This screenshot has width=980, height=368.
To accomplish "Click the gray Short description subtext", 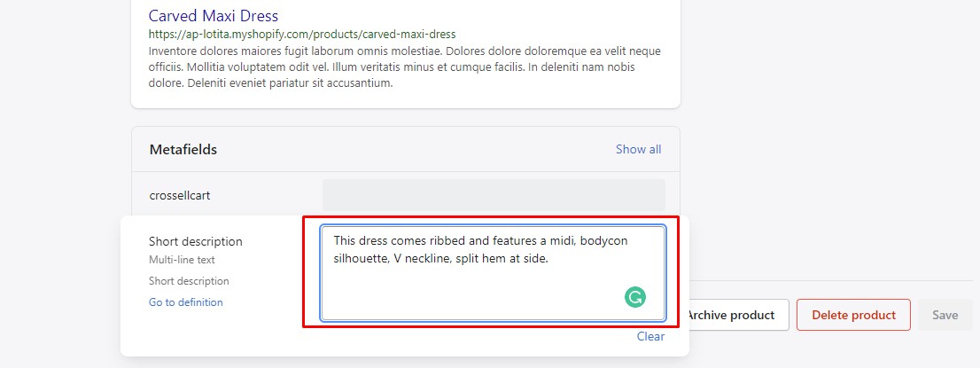I will click(x=188, y=281).
